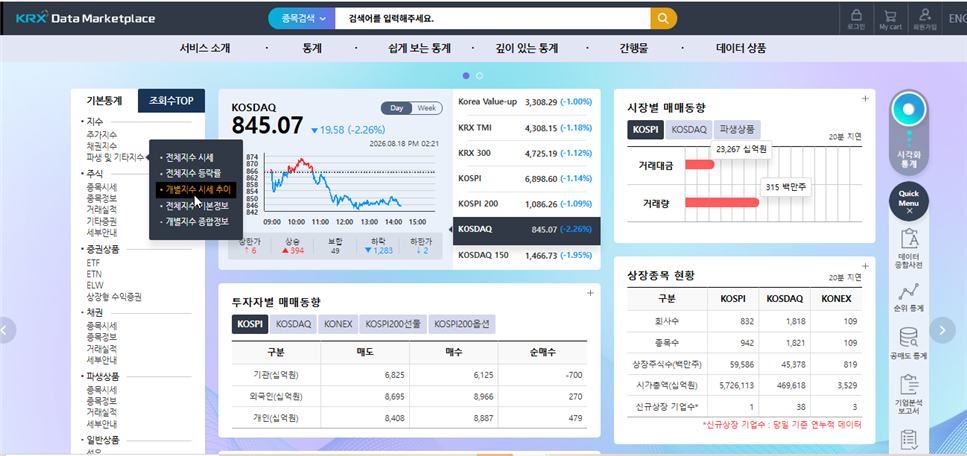The image size is (967, 456).
Task: Select KOSPI200옵션 tab
Action: (462, 324)
